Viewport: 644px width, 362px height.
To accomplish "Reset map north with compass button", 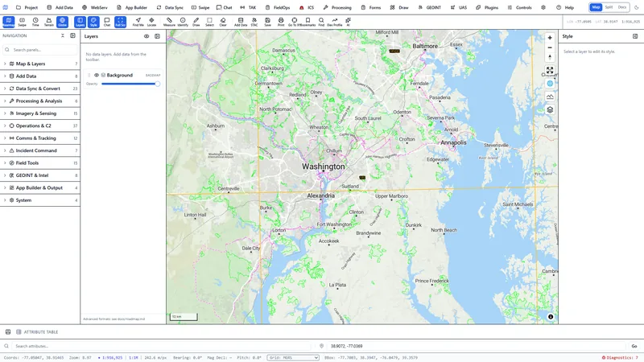I will point(550,57).
